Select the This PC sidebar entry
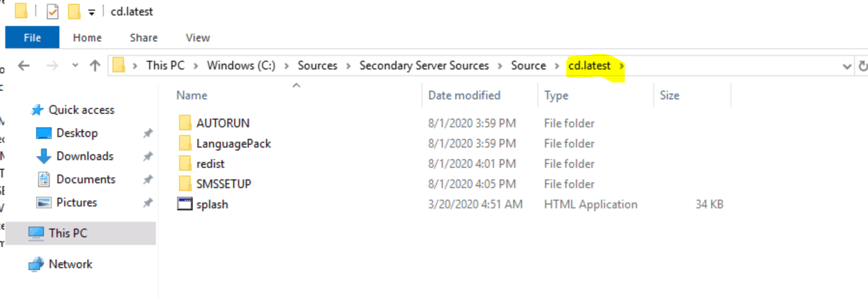Viewport: 868px width, 299px height. 68,233
